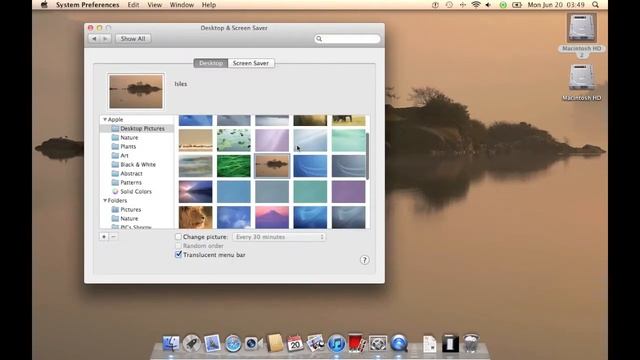This screenshot has width=640, height=360.
Task: Open iPhoto pictures icon in Dock
Action: (x=316, y=343)
